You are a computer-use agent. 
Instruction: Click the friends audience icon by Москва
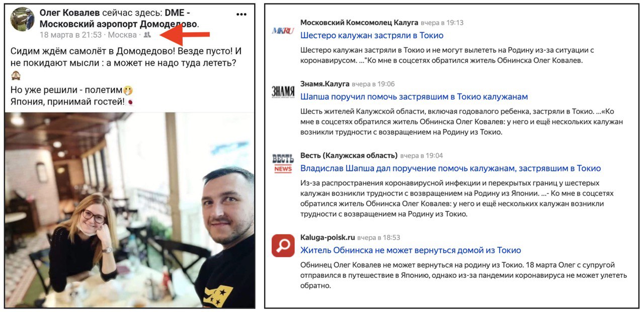click(x=147, y=35)
